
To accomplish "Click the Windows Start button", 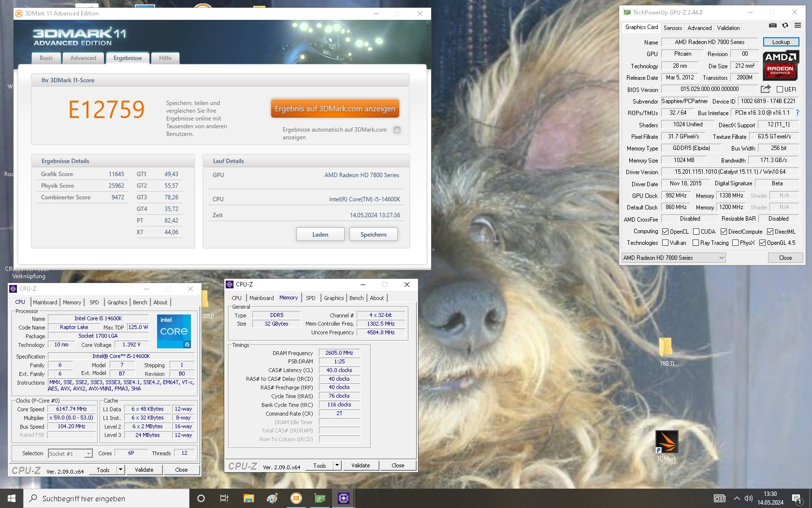I will tap(12, 498).
